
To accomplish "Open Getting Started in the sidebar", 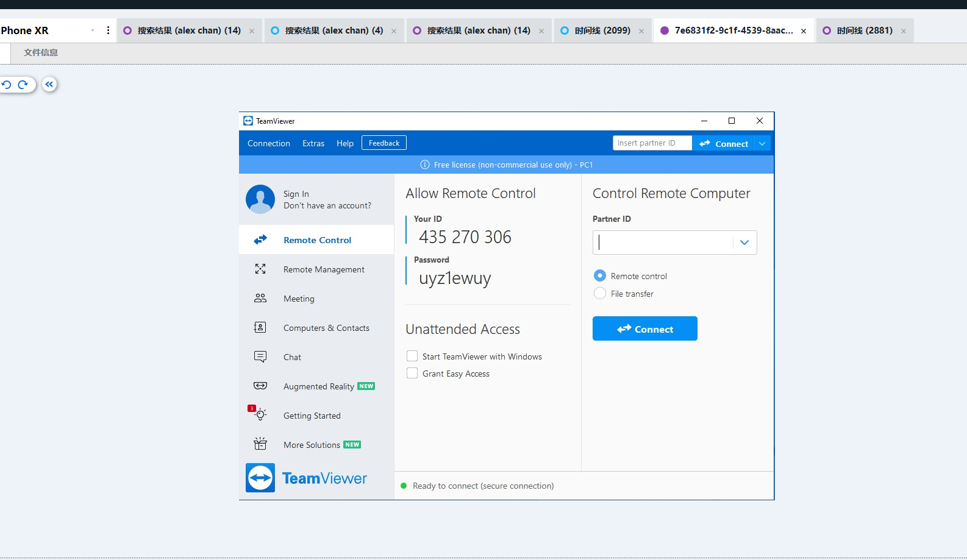I will click(316, 416).
